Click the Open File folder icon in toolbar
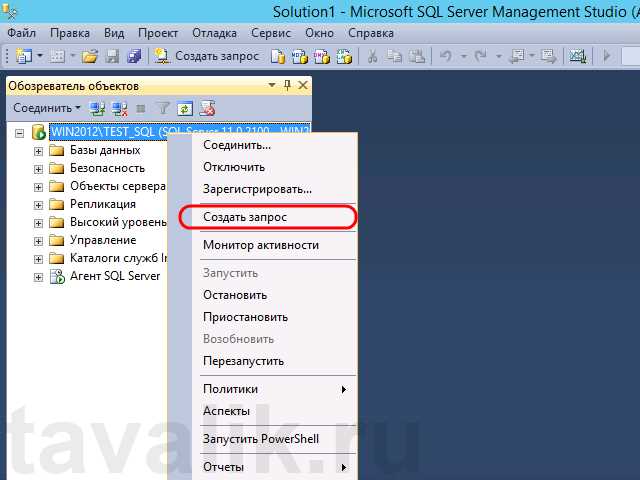This screenshot has height=480, width=640. coord(90,56)
